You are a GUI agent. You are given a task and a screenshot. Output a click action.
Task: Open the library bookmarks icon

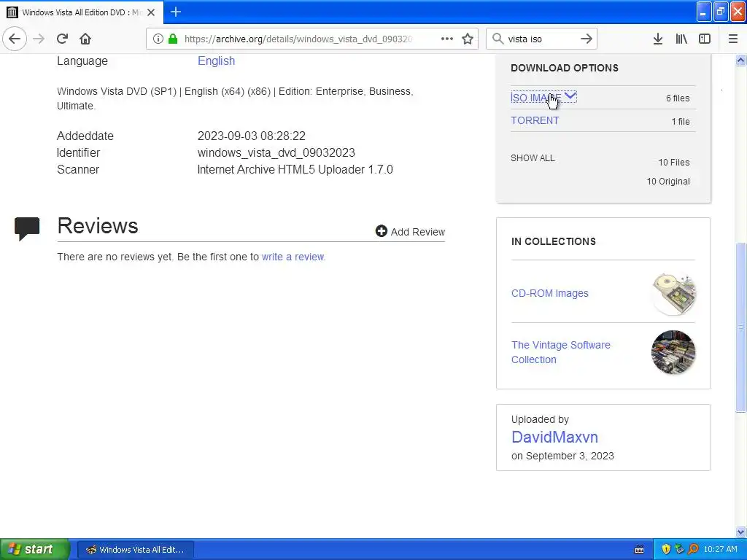(x=681, y=39)
